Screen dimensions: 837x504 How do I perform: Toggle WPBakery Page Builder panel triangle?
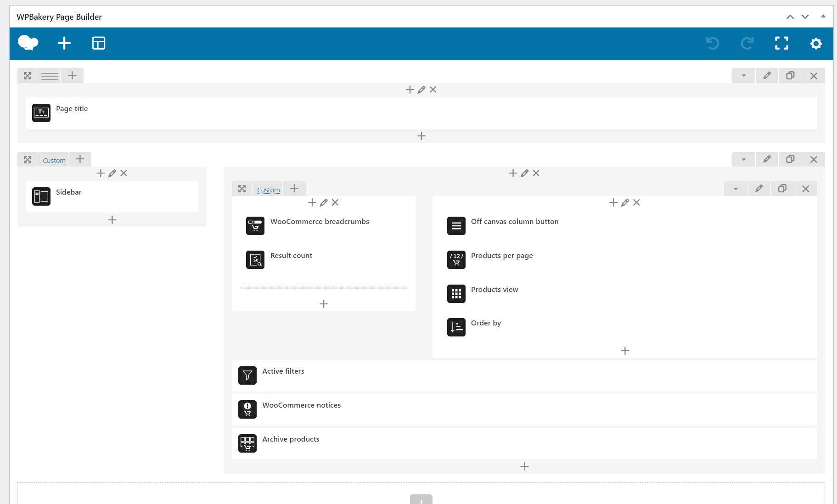click(823, 16)
